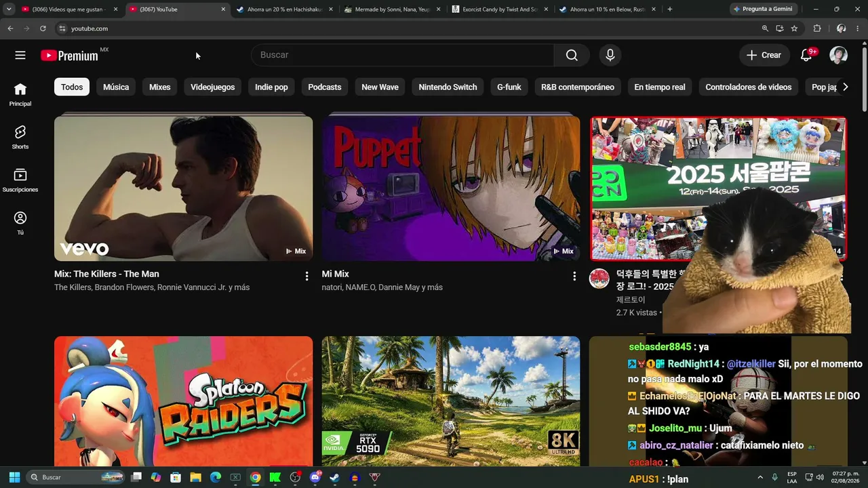Image resolution: width=868 pixels, height=488 pixels.
Task: Open the Puppet Mi Mix thumbnail
Action: pyautogui.click(x=451, y=188)
